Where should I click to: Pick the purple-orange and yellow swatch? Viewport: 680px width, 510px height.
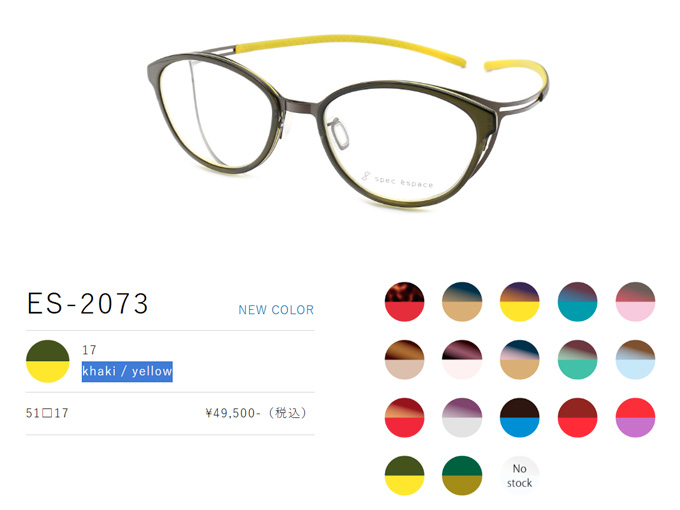point(520,302)
